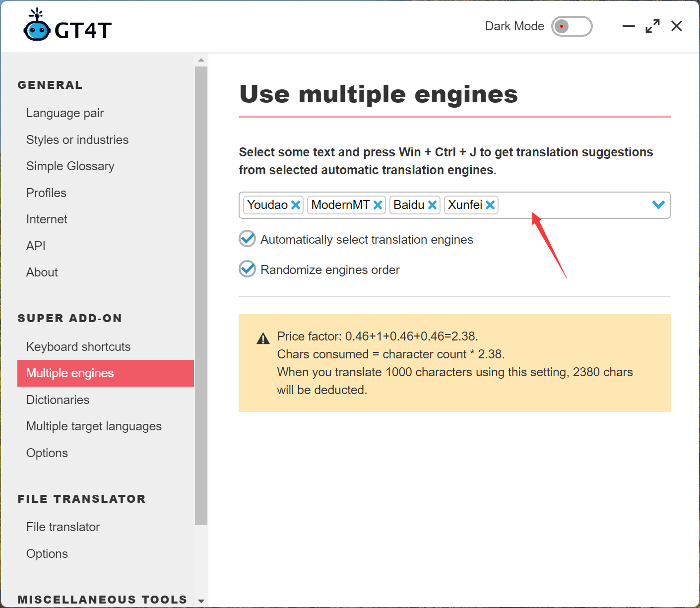The height and width of the screenshot is (608, 700).
Task: Click the GT4T robot logo
Action: (x=37, y=26)
